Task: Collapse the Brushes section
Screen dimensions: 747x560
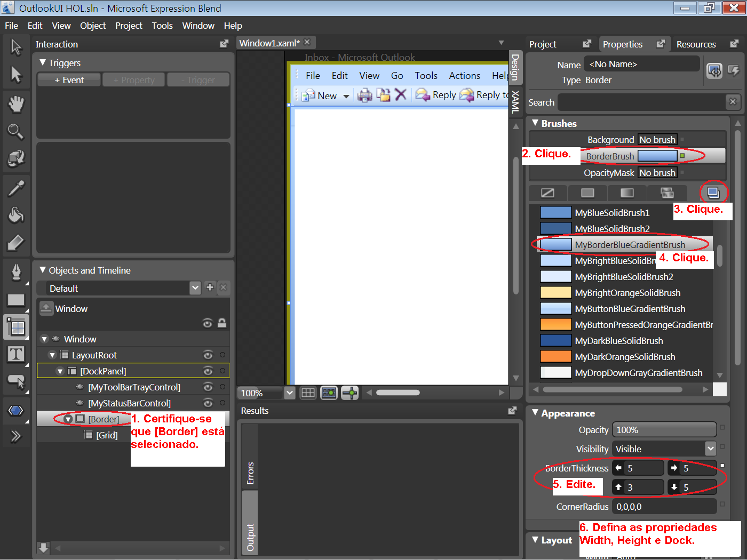Action: (535, 123)
